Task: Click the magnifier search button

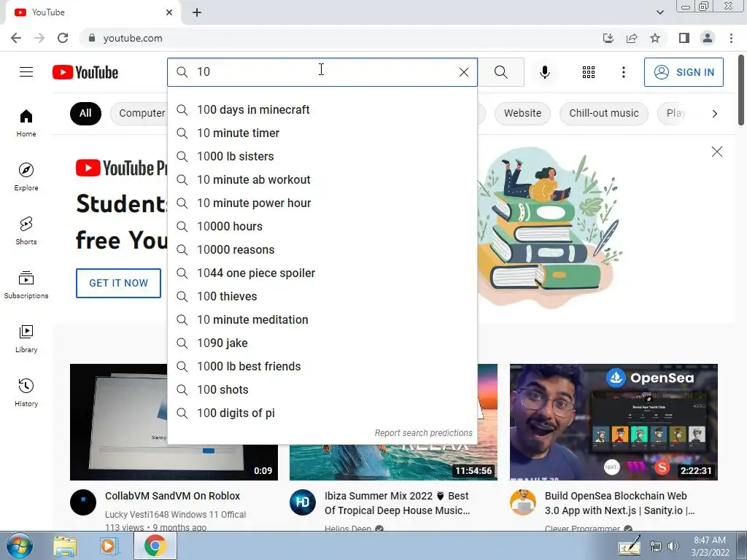Action: tap(500, 72)
